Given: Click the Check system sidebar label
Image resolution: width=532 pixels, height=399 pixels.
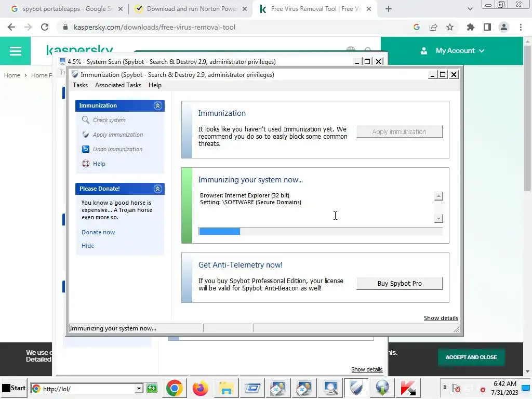Looking at the screenshot, I should [109, 120].
